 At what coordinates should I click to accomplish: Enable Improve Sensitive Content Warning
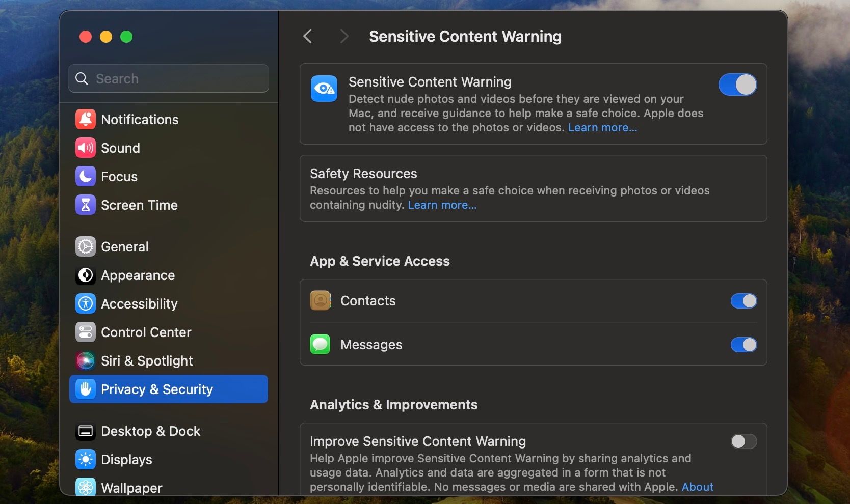(x=743, y=441)
